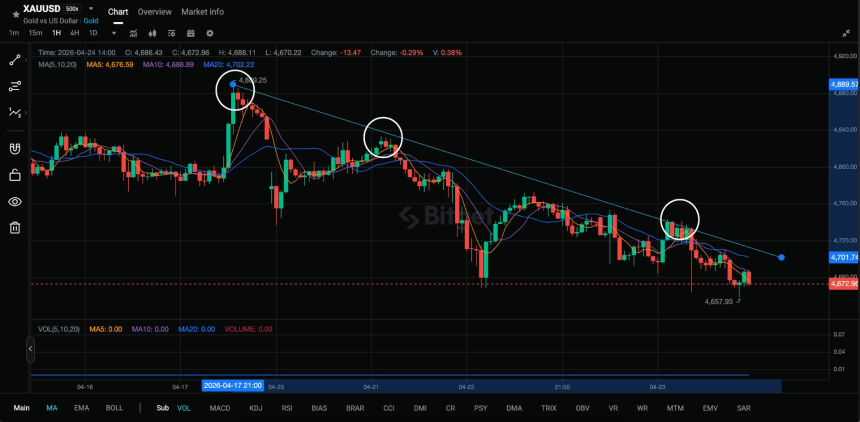Select the 4H timeframe
This screenshot has width=860, height=422.
(x=75, y=33)
